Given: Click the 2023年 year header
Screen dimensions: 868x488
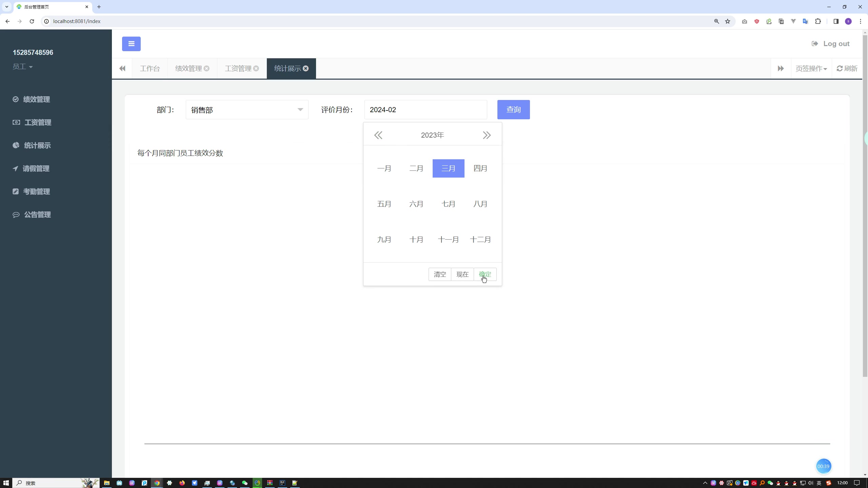Looking at the screenshot, I should (x=432, y=135).
